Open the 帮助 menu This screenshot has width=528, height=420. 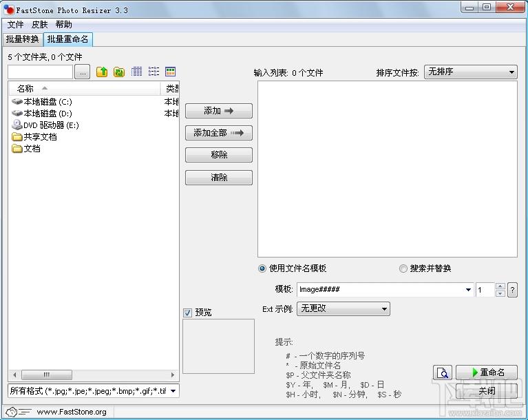tap(63, 25)
